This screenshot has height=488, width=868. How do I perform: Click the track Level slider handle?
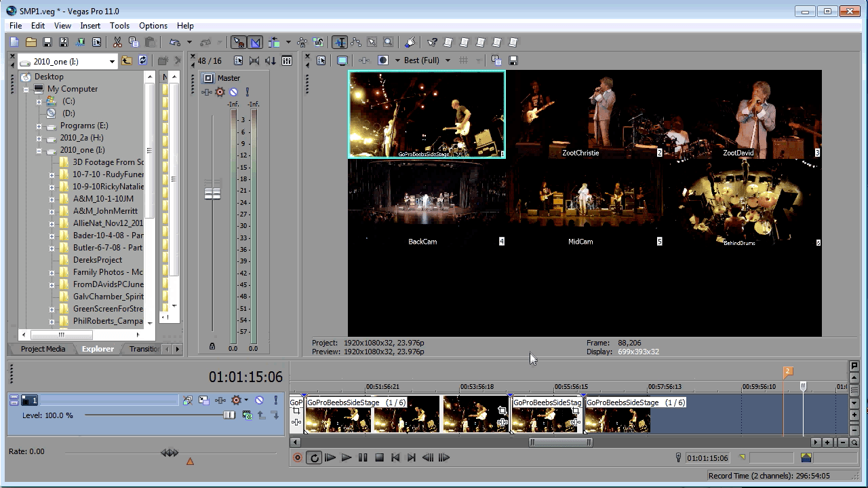(x=229, y=415)
